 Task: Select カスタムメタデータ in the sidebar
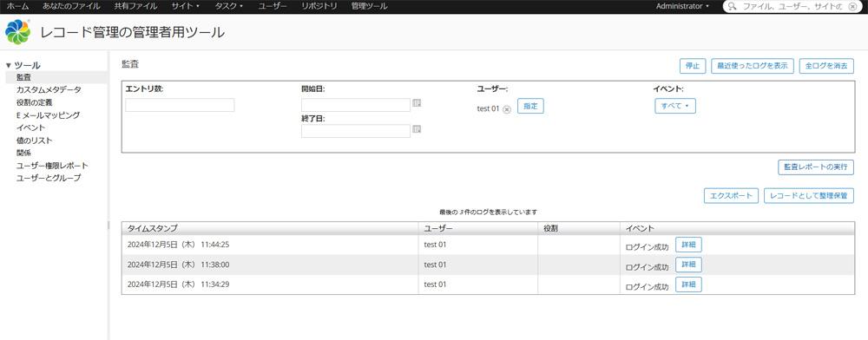point(49,89)
